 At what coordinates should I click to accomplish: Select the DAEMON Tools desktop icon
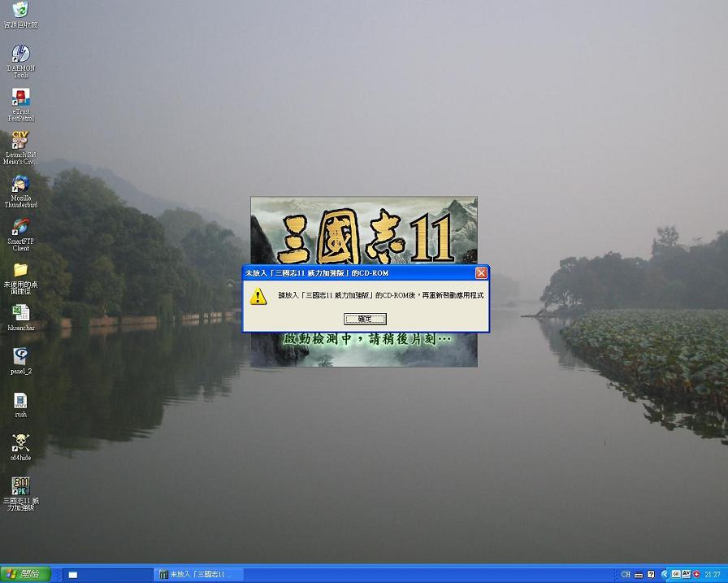coord(20,61)
